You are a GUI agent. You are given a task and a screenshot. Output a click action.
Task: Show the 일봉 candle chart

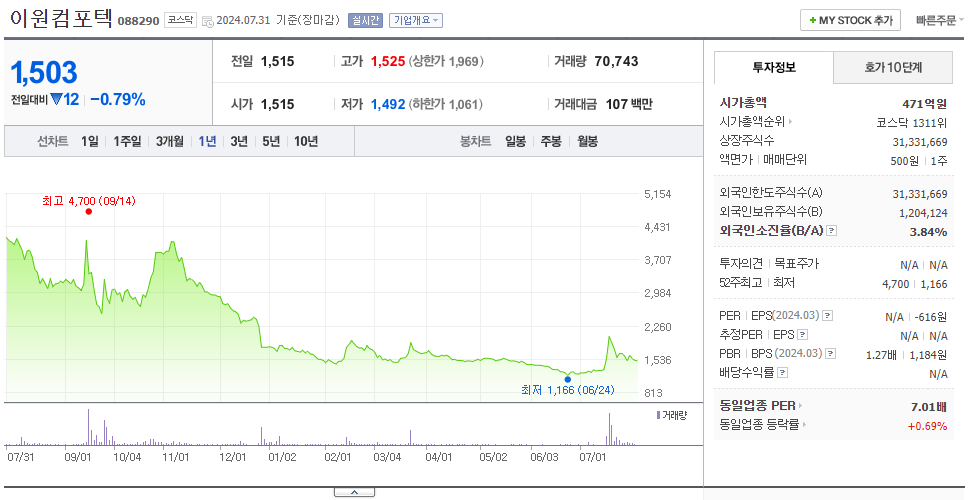tap(515, 141)
